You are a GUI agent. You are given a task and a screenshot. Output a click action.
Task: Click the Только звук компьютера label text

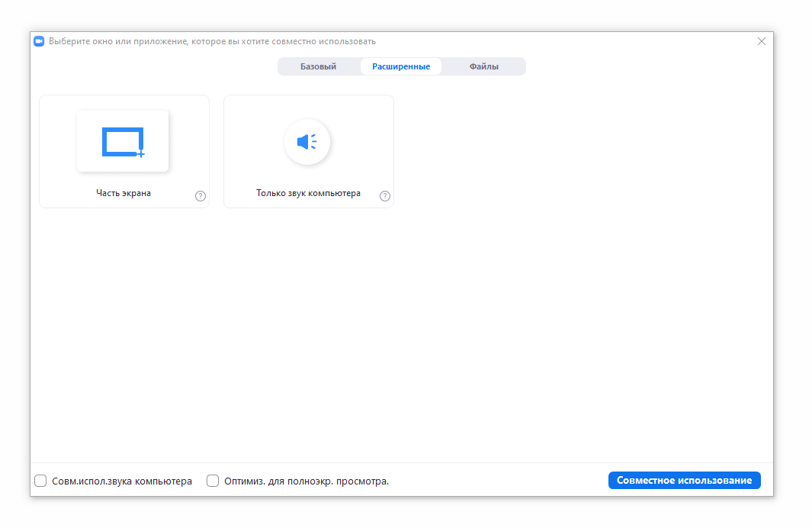point(308,193)
